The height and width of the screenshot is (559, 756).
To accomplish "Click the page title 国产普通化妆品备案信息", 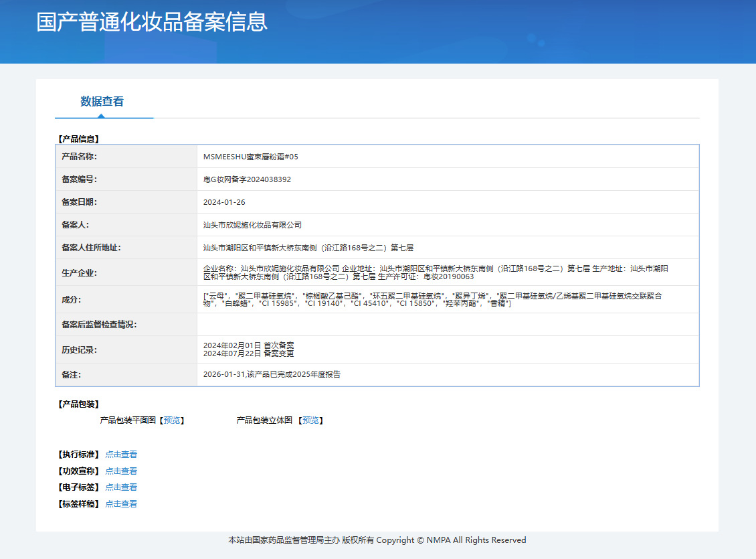I will pos(152,22).
